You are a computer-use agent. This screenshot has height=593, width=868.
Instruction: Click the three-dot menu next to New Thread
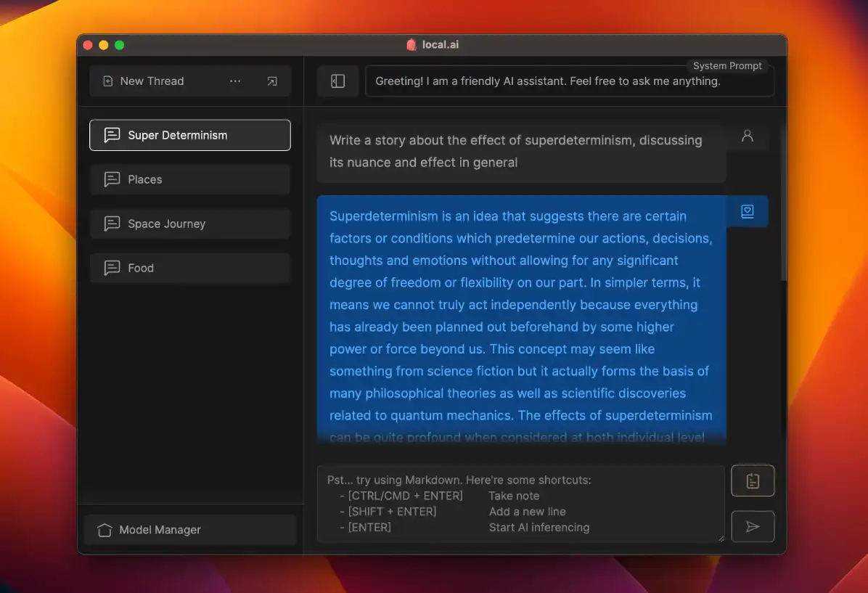pos(235,81)
